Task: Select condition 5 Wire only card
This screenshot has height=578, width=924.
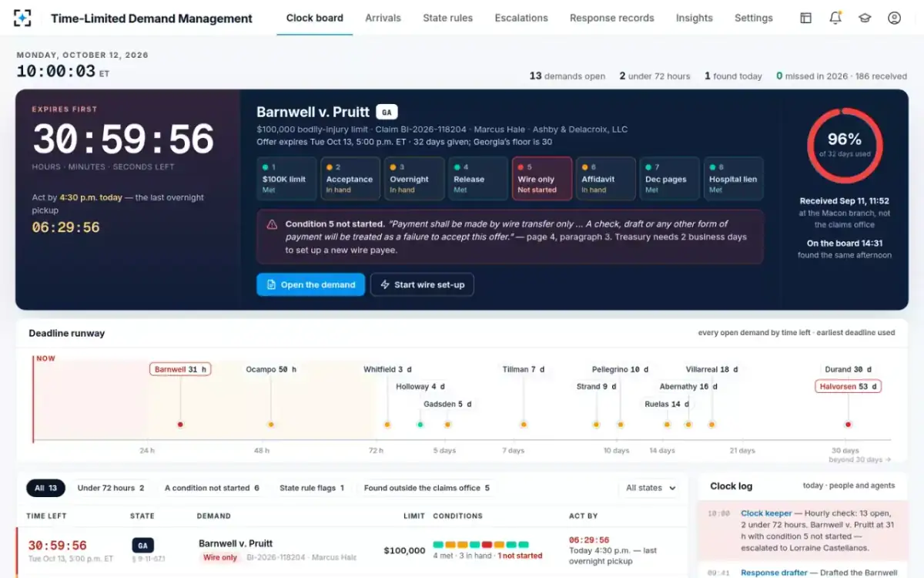Action: click(x=542, y=179)
